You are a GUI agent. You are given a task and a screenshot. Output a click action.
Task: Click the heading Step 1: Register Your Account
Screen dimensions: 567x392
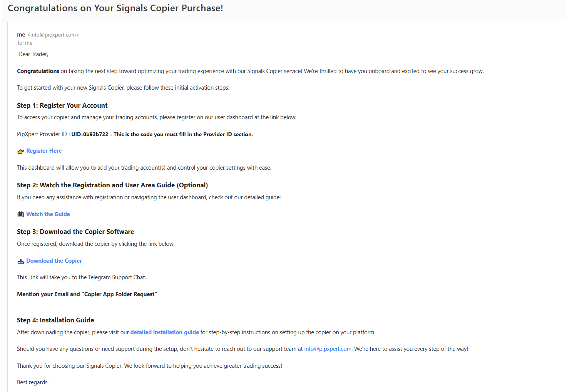pos(62,105)
